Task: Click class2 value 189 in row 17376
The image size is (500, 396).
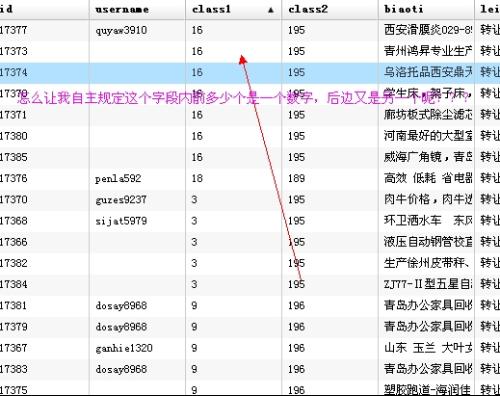Action: 296,178
